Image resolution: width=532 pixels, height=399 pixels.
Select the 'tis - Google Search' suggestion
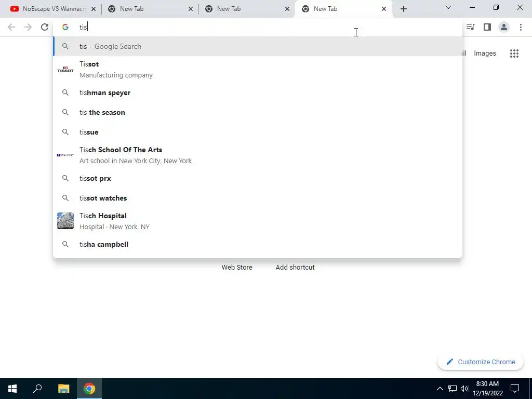258,46
